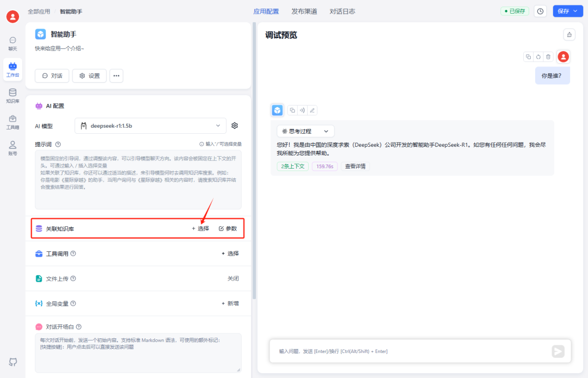Click the 调试预览 heading

pos(281,35)
